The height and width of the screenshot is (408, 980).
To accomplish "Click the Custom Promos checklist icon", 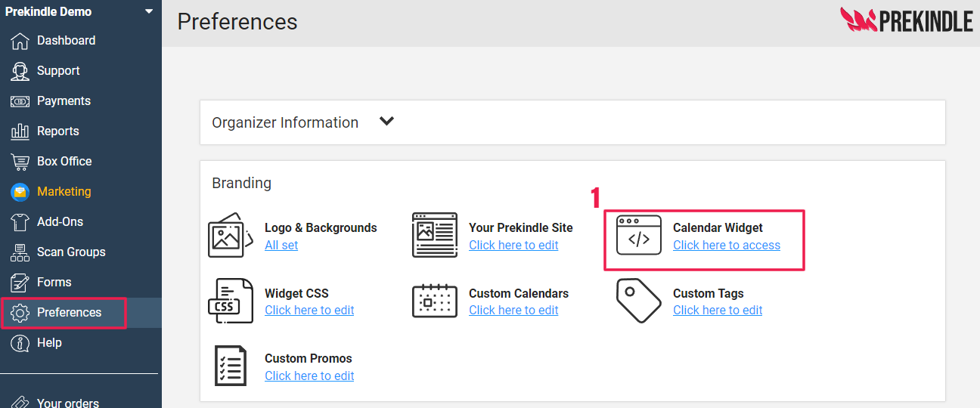I will coord(230,366).
